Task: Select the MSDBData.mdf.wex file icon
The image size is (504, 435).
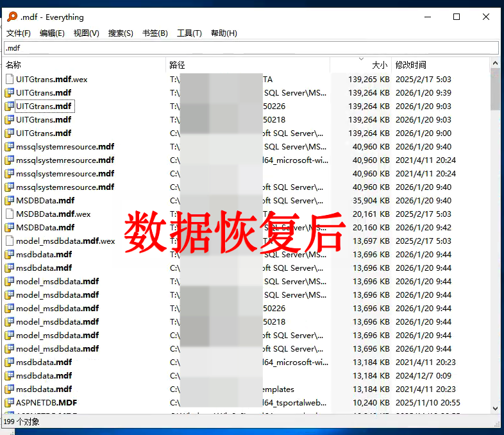Action: [x=10, y=214]
